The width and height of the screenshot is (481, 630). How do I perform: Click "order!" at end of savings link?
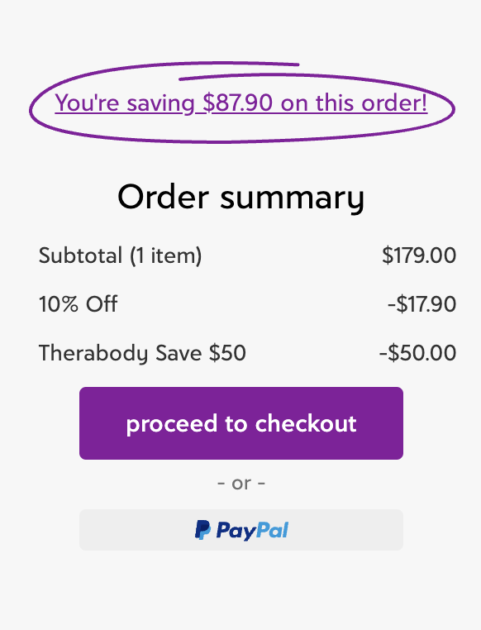click(394, 103)
